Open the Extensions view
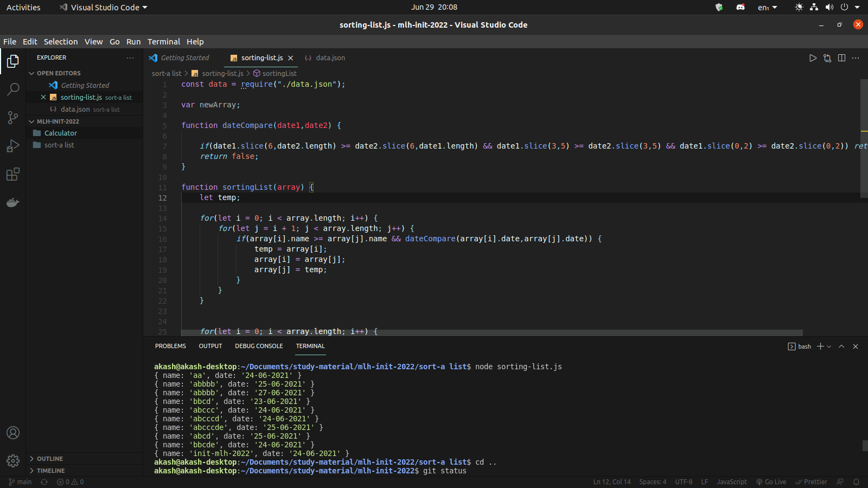This screenshot has height=488, width=868. [x=13, y=174]
